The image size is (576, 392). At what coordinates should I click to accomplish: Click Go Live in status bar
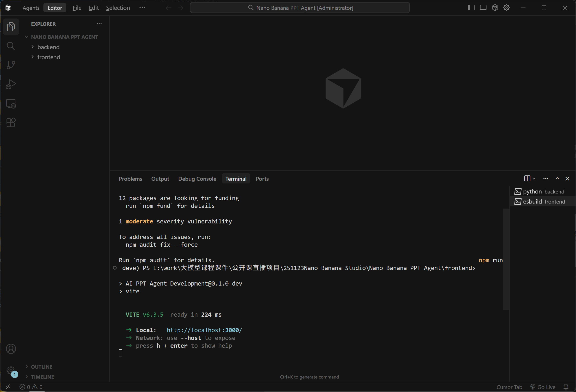coord(543,387)
